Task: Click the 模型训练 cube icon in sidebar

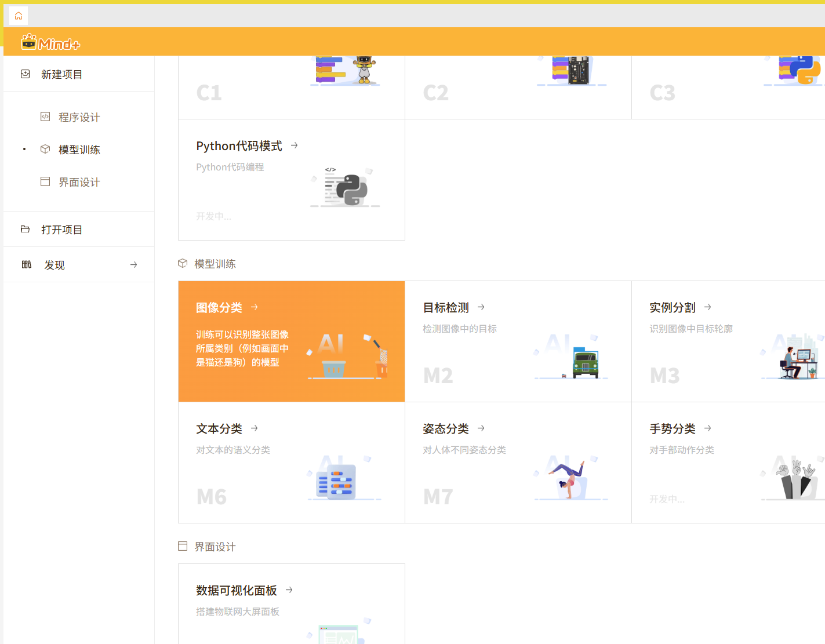Action: pyautogui.click(x=45, y=149)
